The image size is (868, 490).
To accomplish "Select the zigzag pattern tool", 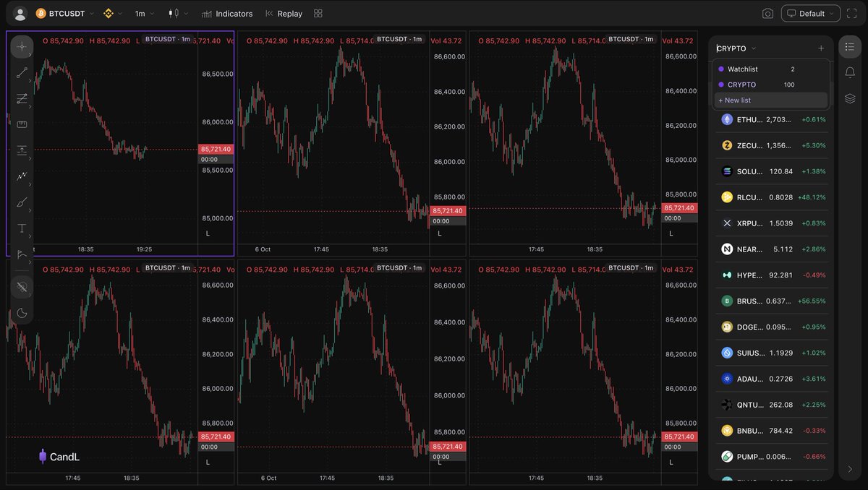I will pos(22,176).
